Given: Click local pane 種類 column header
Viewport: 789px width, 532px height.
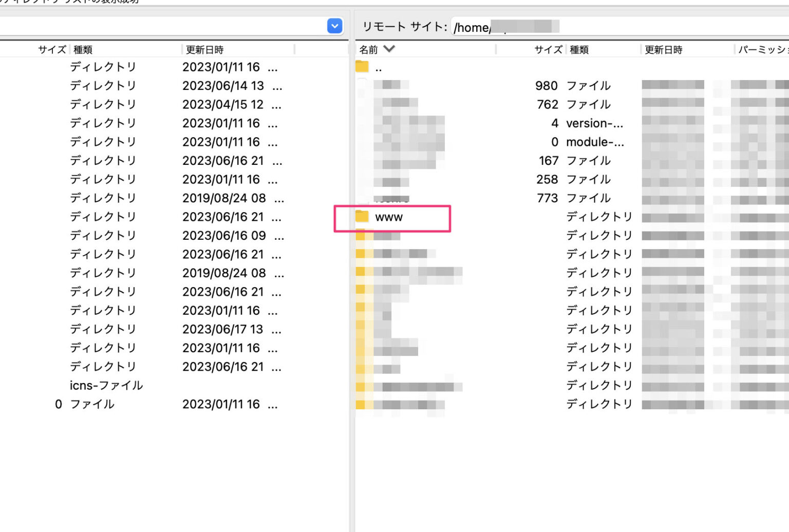Looking at the screenshot, I should pos(83,50).
